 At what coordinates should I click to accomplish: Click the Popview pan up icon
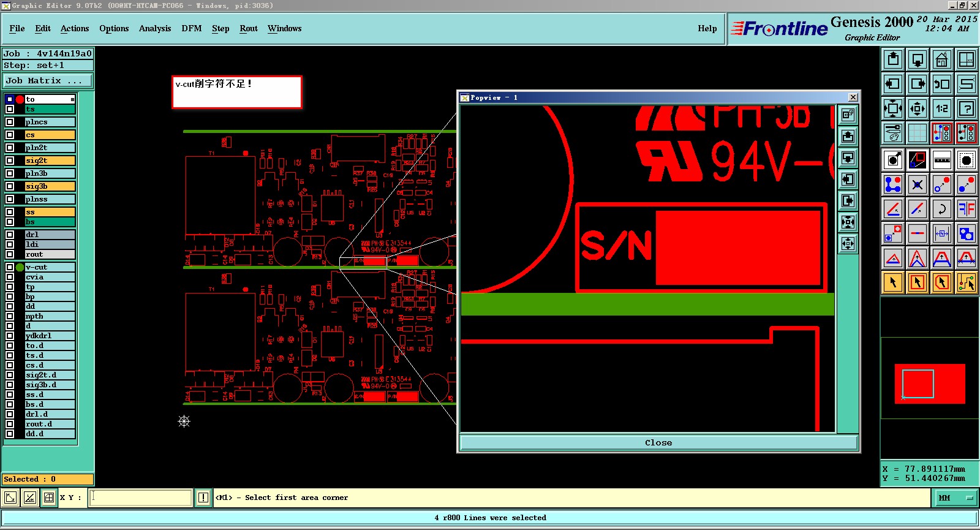click(848, 136)
